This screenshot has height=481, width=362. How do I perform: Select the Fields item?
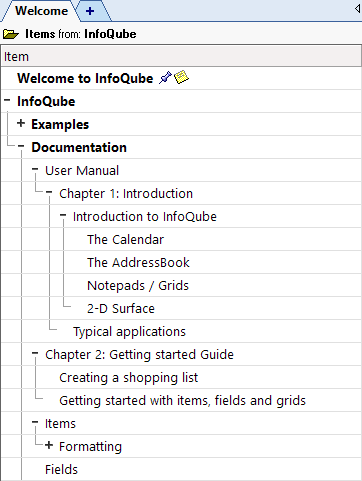[61, 469]
